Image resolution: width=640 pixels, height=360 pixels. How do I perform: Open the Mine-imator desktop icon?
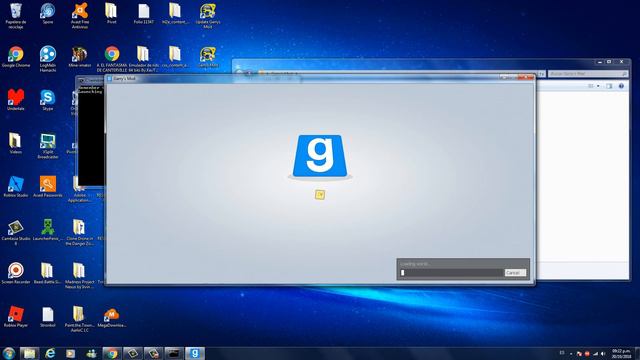tap(80, 57)
